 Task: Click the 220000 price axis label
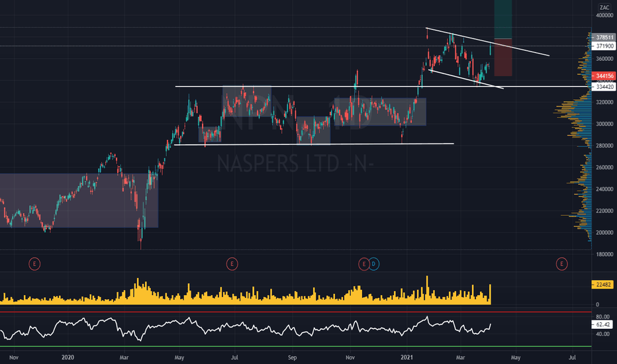click(605, 210)
